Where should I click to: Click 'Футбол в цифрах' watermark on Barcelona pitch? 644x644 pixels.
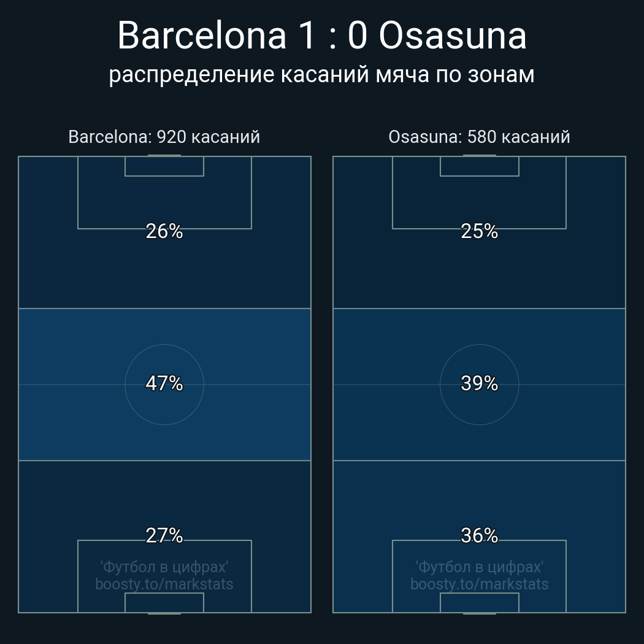point(164,566)
